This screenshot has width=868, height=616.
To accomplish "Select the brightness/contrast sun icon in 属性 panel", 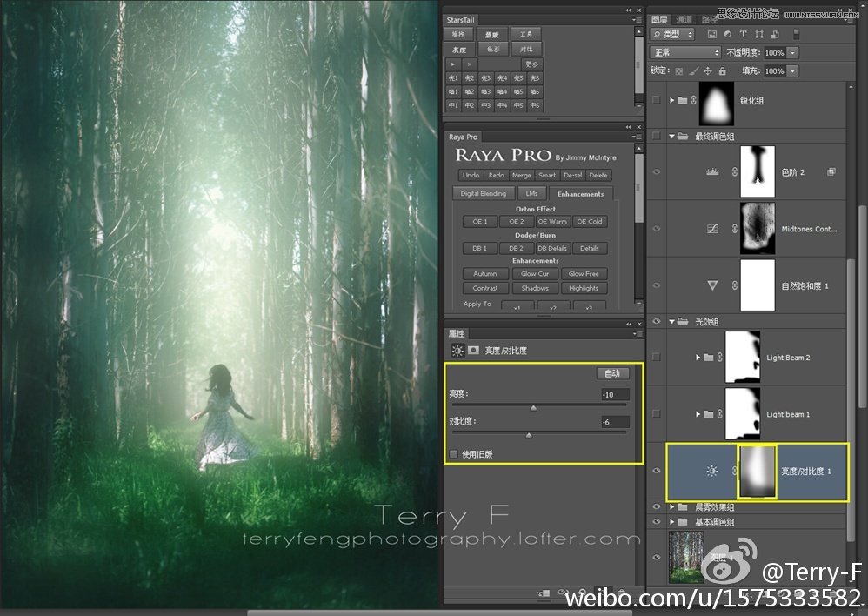I will (457, 350).
